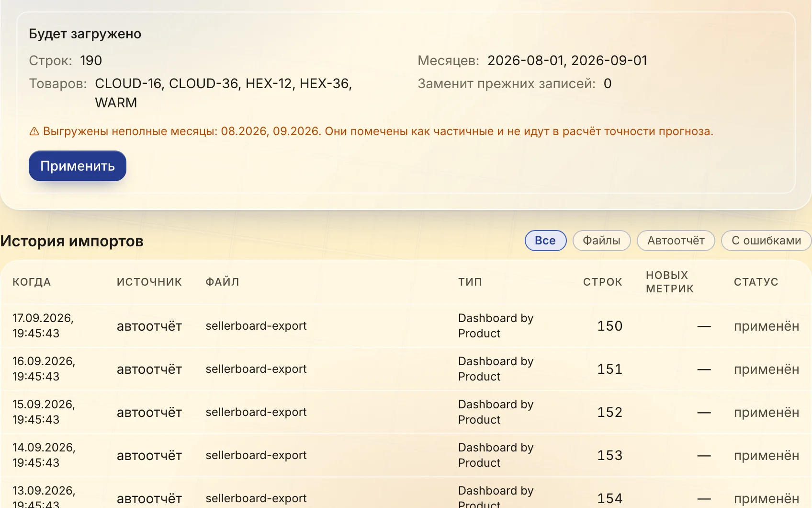Click the Тип column header

pos(470,282)
